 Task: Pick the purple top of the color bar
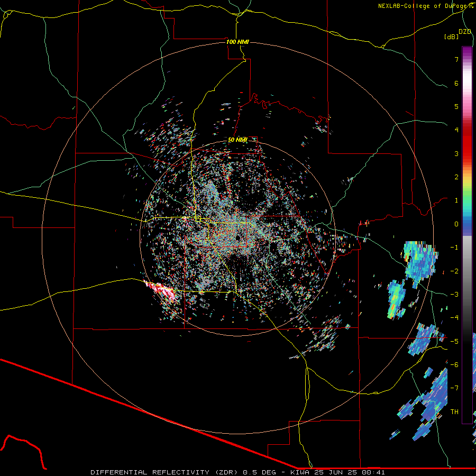coord(467,52)
